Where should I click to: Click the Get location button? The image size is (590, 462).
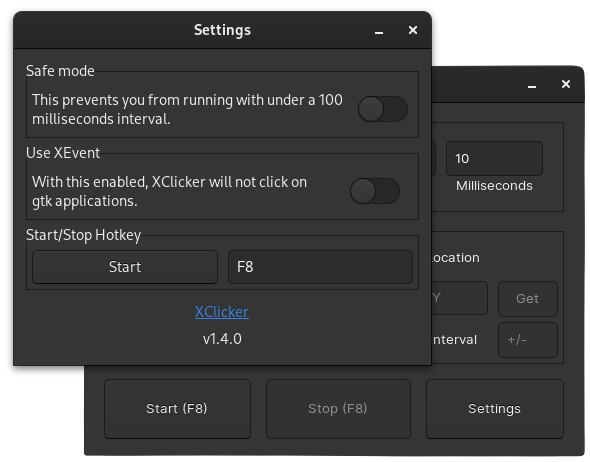click(x=528, y=299)
